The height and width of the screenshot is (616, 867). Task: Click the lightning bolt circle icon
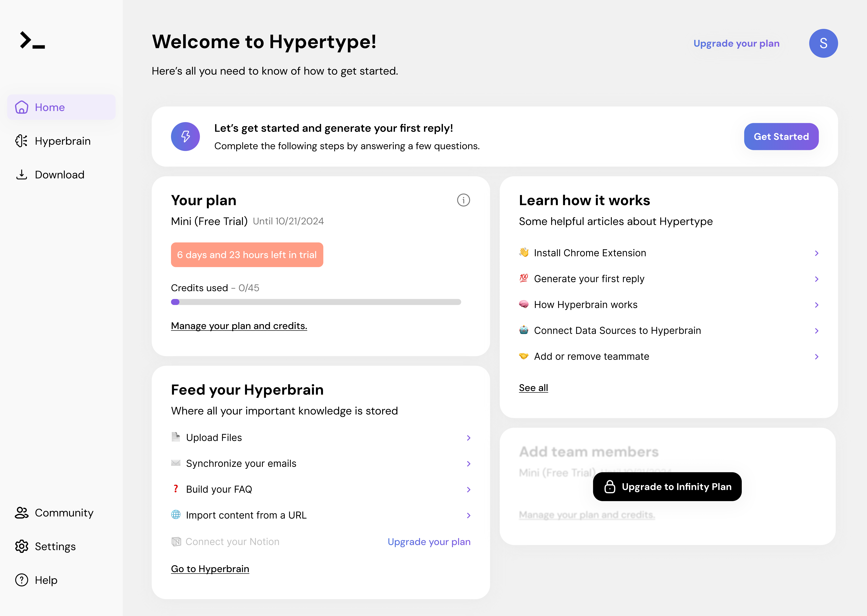coord(185,137)
